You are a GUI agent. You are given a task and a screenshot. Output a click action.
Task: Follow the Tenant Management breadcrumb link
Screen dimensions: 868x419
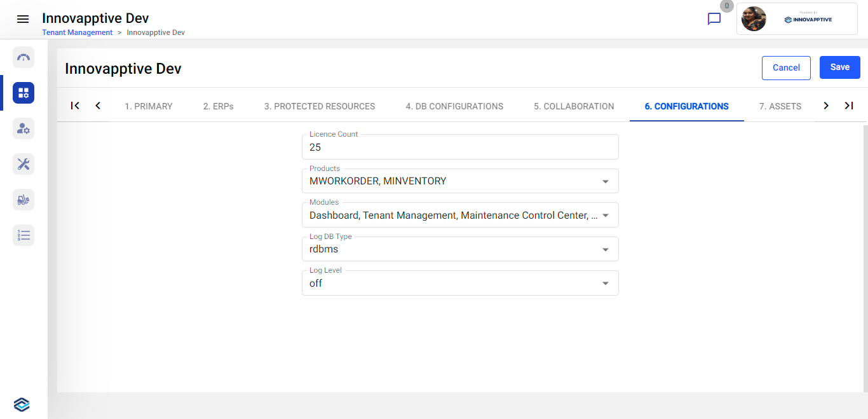(x=78, y=32)
